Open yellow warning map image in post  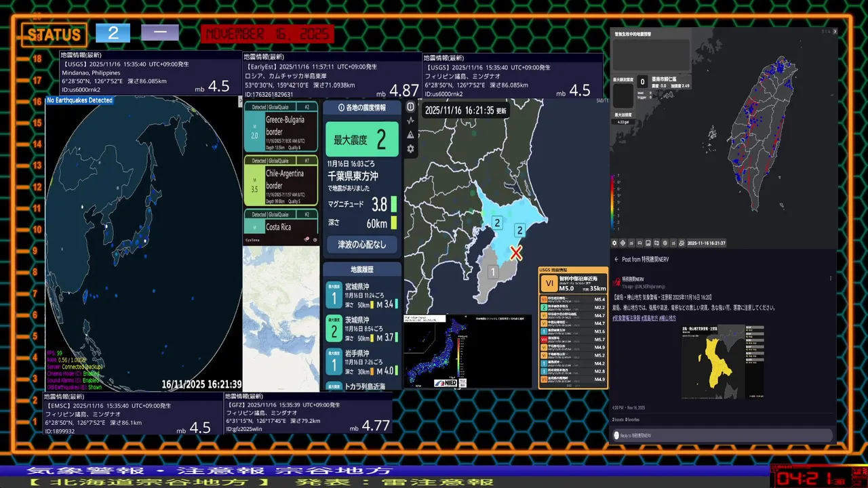pyautogui.click(x=723, y=361)
